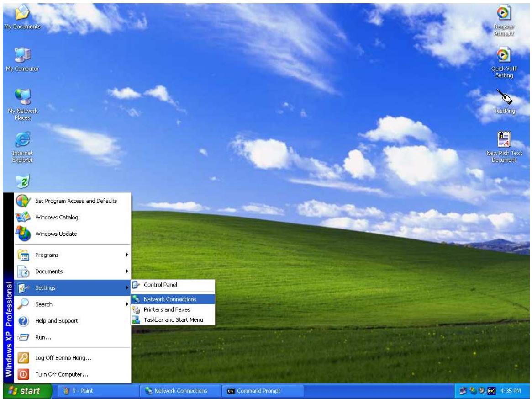Screen dimensions: 532x399
Task: Select the Recycle Bin icon on the desktop
Action: point(23,181)
